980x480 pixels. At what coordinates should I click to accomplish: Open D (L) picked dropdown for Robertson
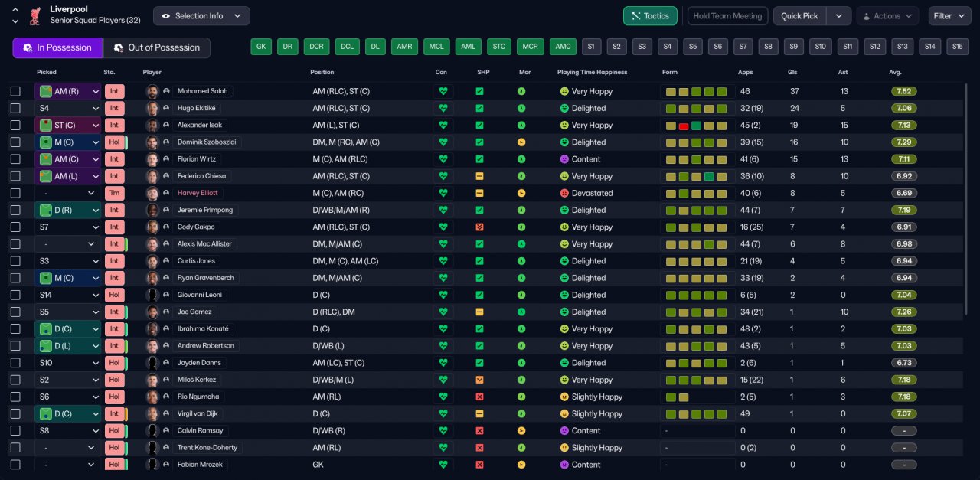(68, 346)
